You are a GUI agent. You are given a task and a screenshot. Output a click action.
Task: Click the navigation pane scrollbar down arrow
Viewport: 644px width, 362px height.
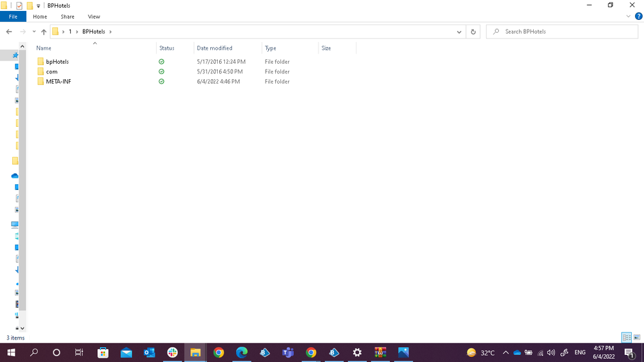click(23, 328)
